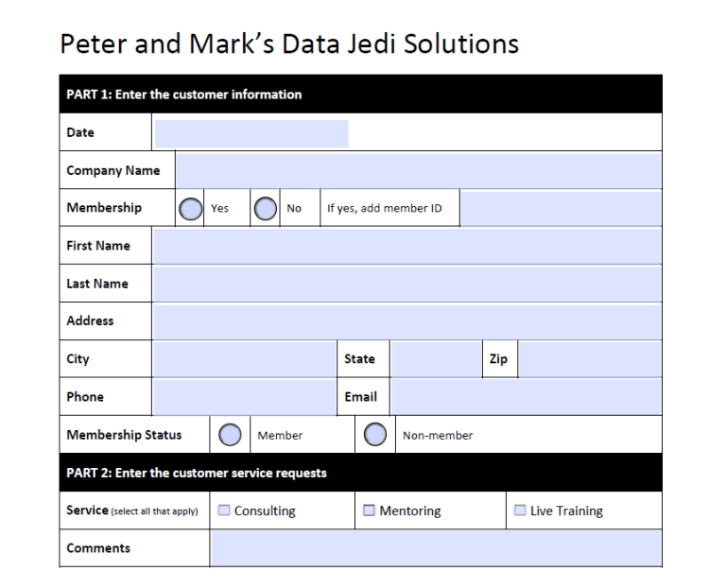Viewport: 726px width, 588px height.
Task: Choose the Member status radio button
Action: pyautogui.click(x=230, y=435)
